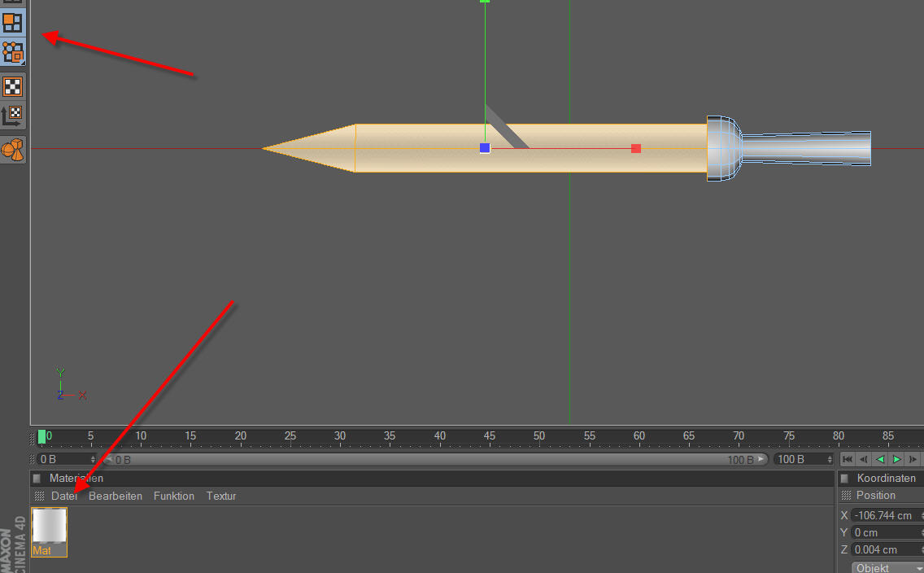Set timeline to frame 35
Screen dimensions: 924x573
[390, 436]
